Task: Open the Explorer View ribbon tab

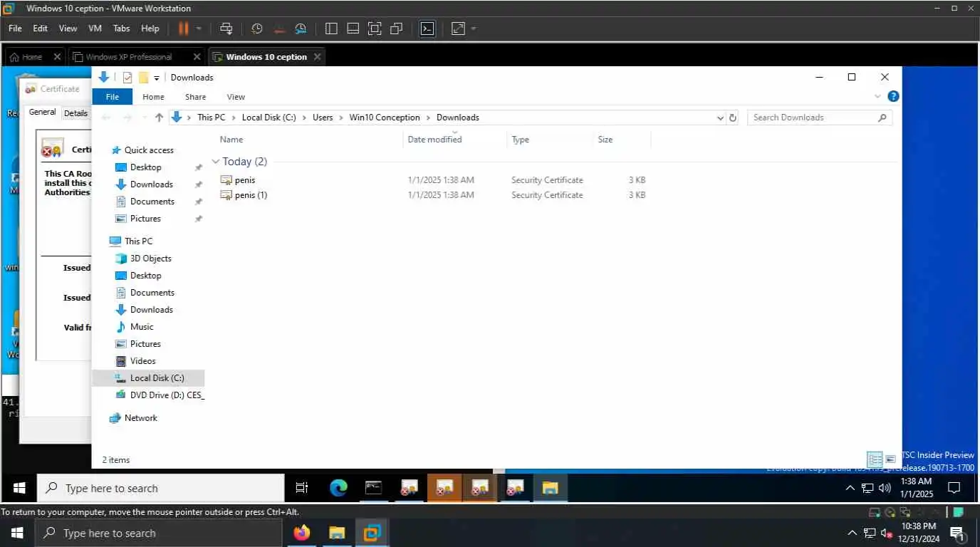Action: 236,97
